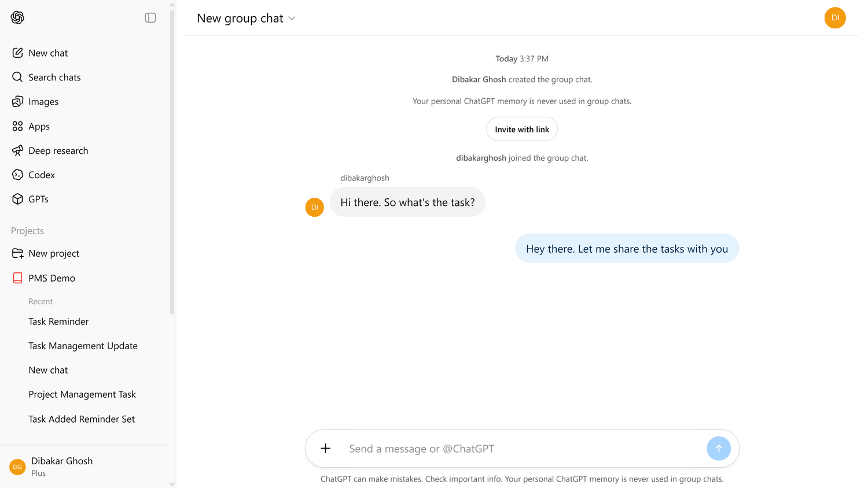Click the 'Hi there. So what's the task?' bubble
The width and height of the screenshot is (868, 488).
(407, 202)
